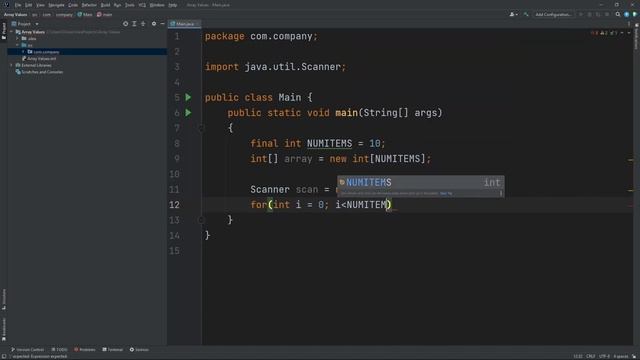
Task: Expand External Libraries node
Action: (12, 65)
